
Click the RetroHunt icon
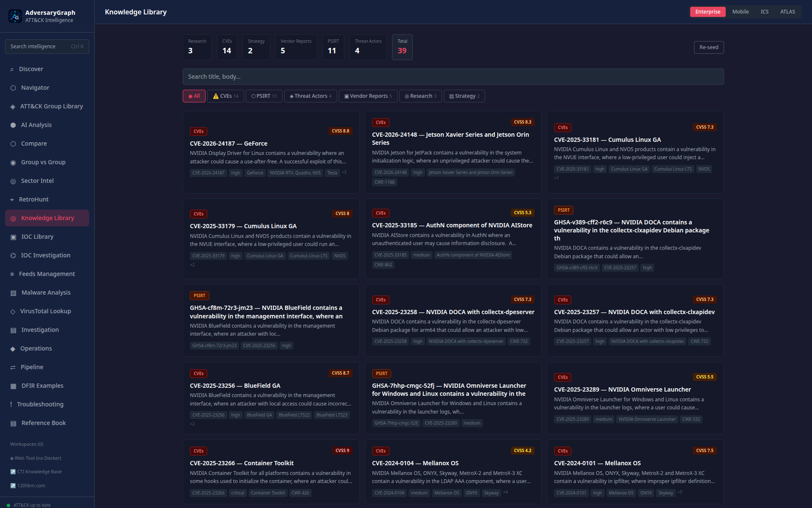12,200
